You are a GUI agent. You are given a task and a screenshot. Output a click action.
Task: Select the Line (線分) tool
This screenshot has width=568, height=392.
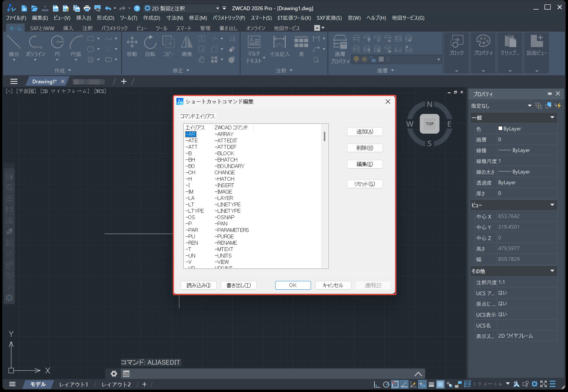pyautogui.click(x=14, y=46)
